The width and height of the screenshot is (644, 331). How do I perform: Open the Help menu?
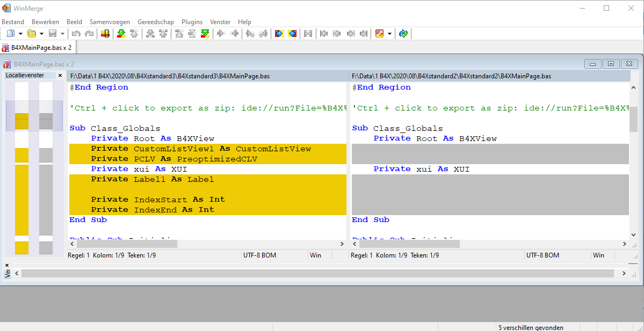click(244, 22)
